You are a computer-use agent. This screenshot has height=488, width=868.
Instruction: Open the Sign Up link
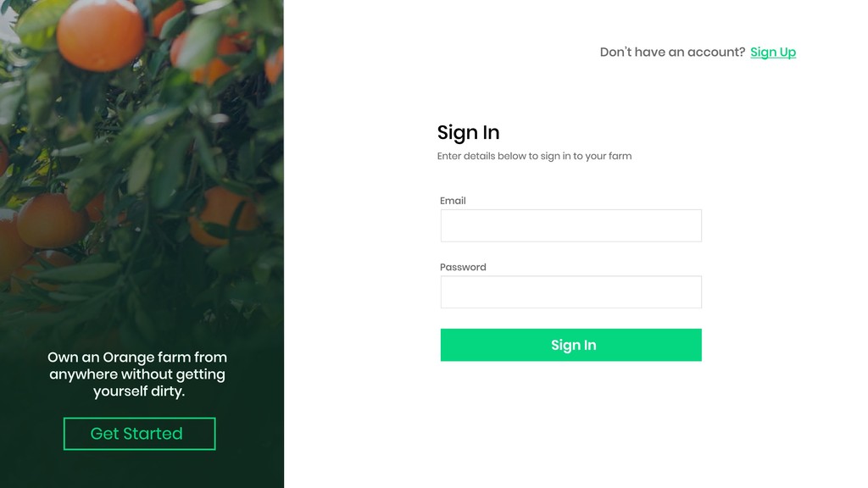coord(773,52)
